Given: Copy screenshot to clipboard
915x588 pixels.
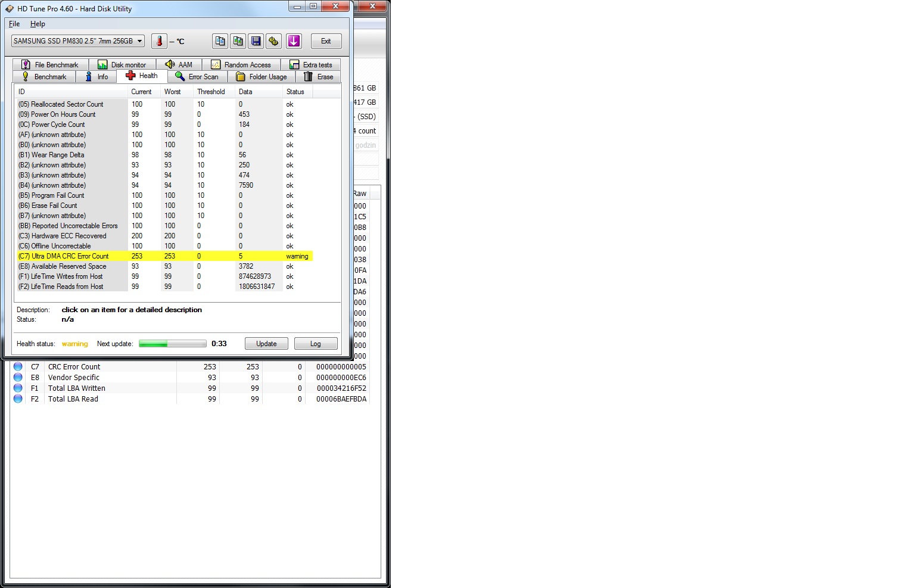Looking at the screenshot, I should [238, 41].
